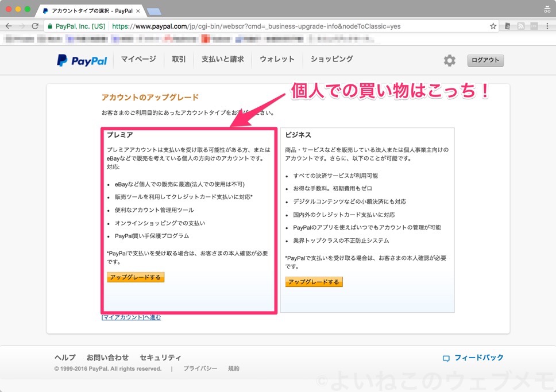The image size is (556, 392).
Task: Click the feedback speech bubble icon
Action: (446, 358)
